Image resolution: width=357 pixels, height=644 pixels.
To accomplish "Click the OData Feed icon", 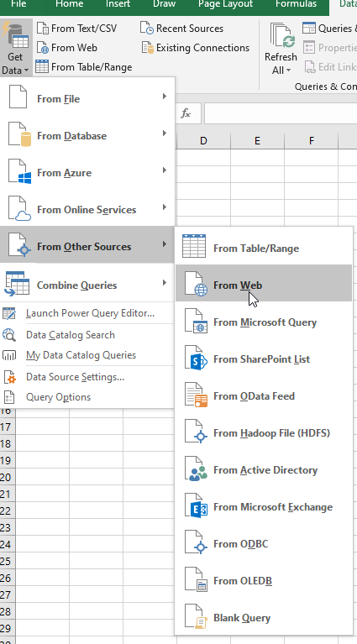I will (x=196, y=395).
